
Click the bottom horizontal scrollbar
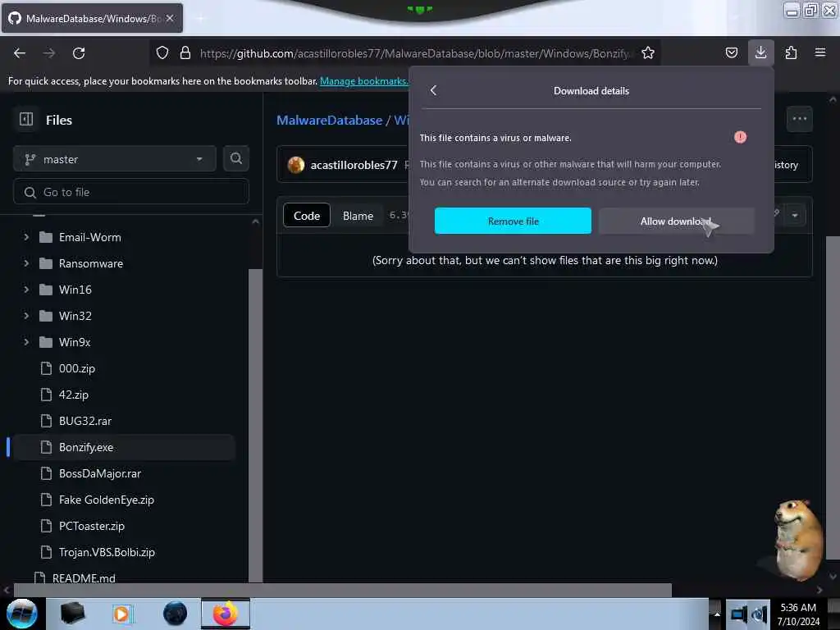[343, 590]
